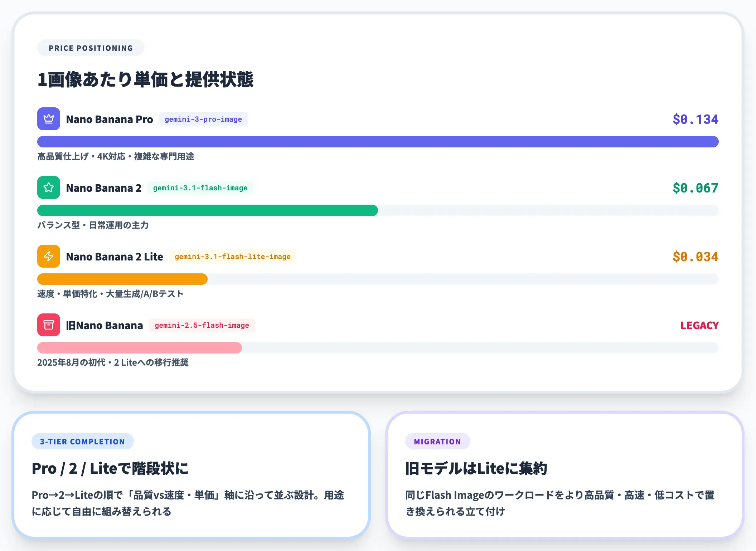Click the star icon for Nano Banana 2
The width and height of the screenshot is (756, 551).
pos(49,187)
